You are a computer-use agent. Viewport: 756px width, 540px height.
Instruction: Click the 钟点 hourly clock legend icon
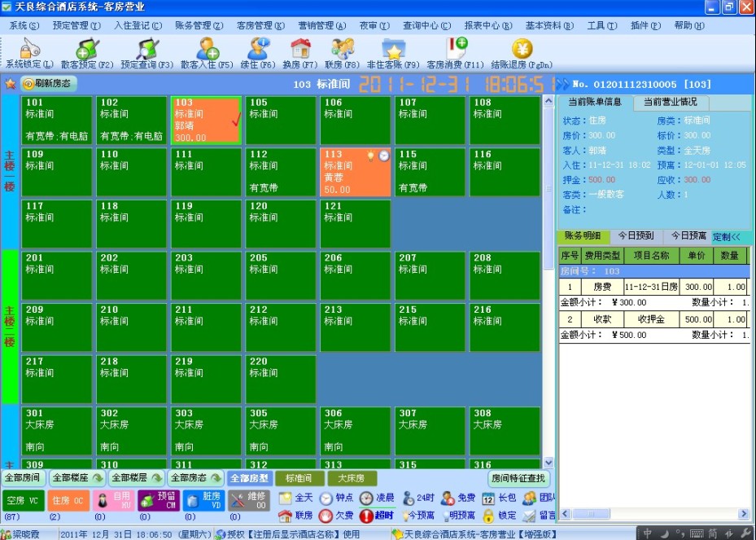tap(326, 498)
